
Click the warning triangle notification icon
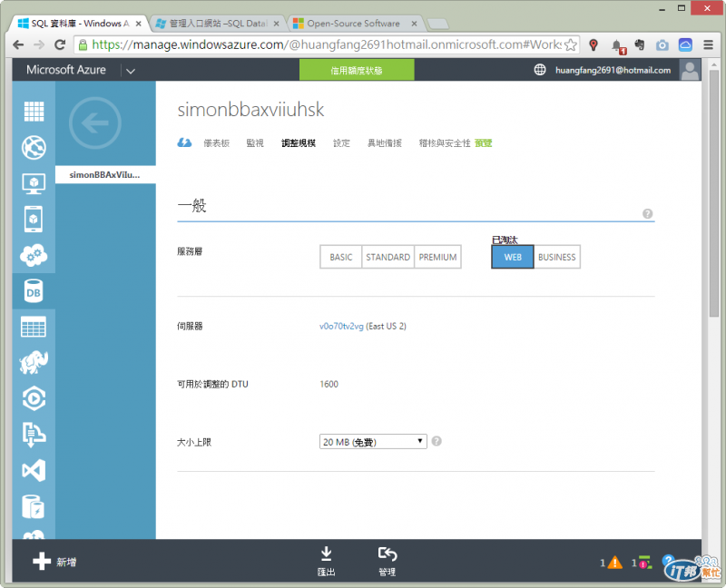(x=614, y=563)
